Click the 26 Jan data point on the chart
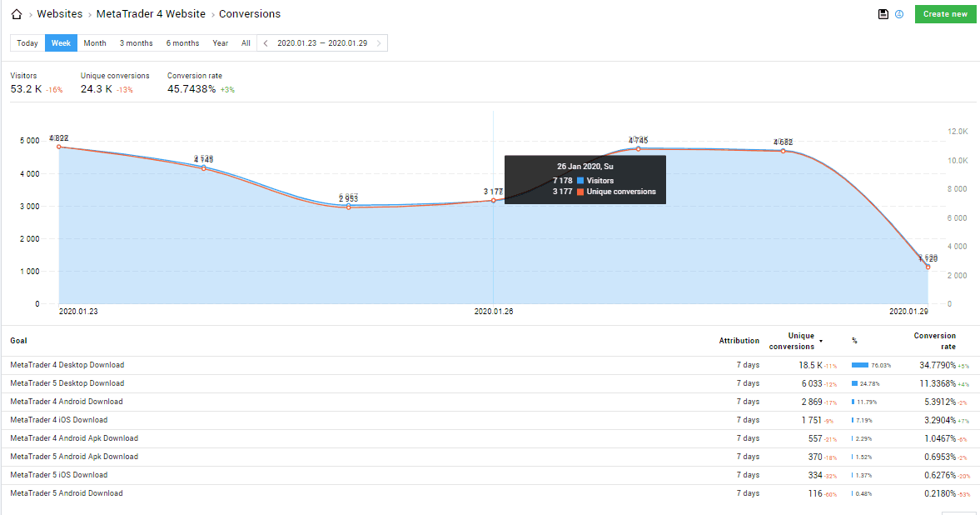 coord(493,202)
